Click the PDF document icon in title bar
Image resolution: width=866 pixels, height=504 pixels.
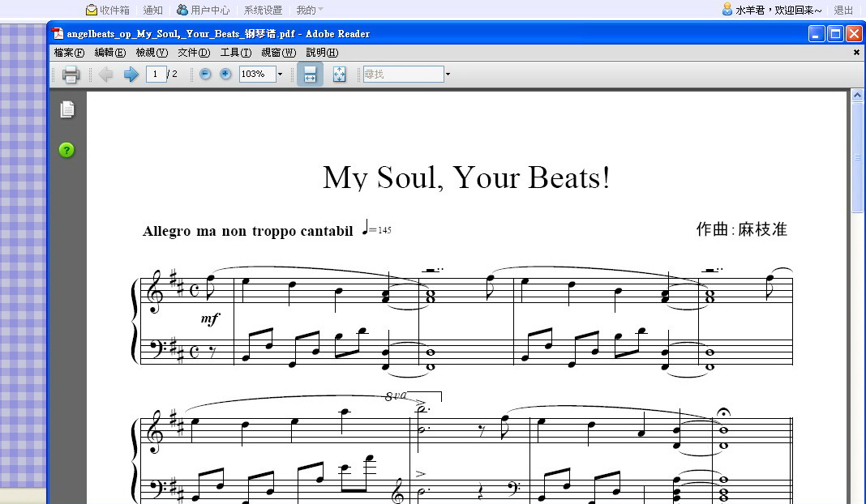click(x=58, y=34)
